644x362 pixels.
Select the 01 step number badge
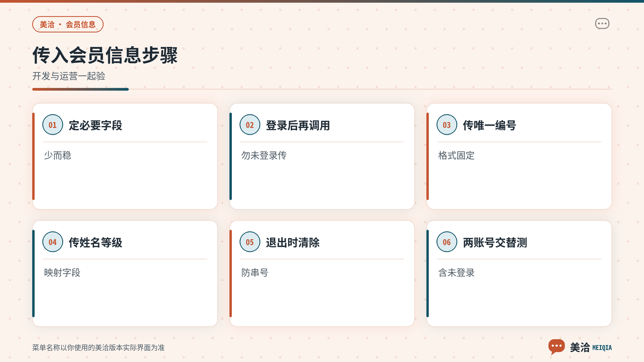pyautogui.click(x=53, y=125)
